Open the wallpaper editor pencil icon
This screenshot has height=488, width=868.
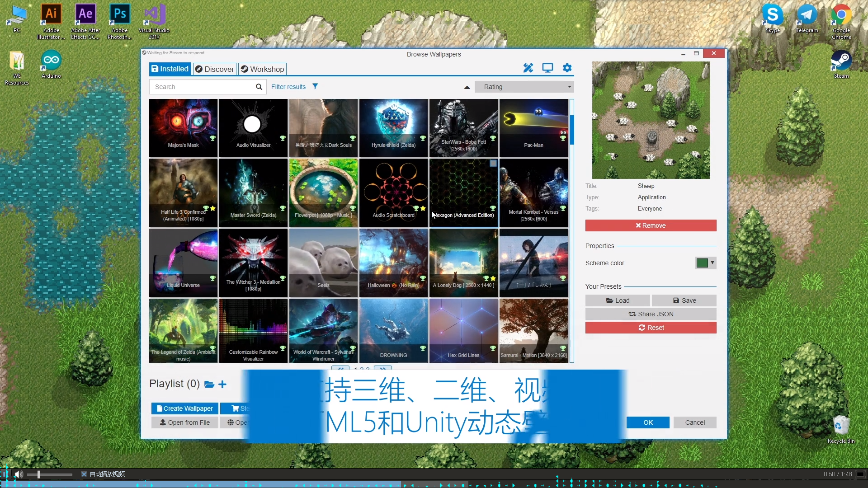click(x=528, y=67)
